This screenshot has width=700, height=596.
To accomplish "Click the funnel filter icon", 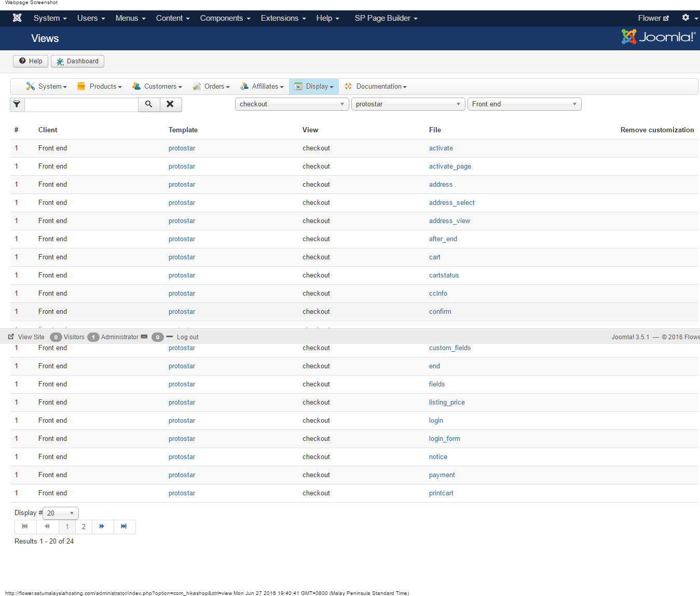I will coord(17,104).
